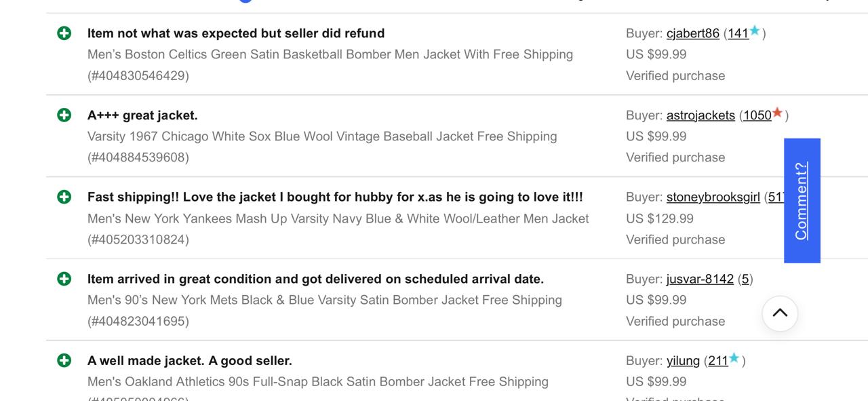Viewport: 868px width, 401px height.
Task: Open buyer cjabert86's profile
Action: (692, 33)
